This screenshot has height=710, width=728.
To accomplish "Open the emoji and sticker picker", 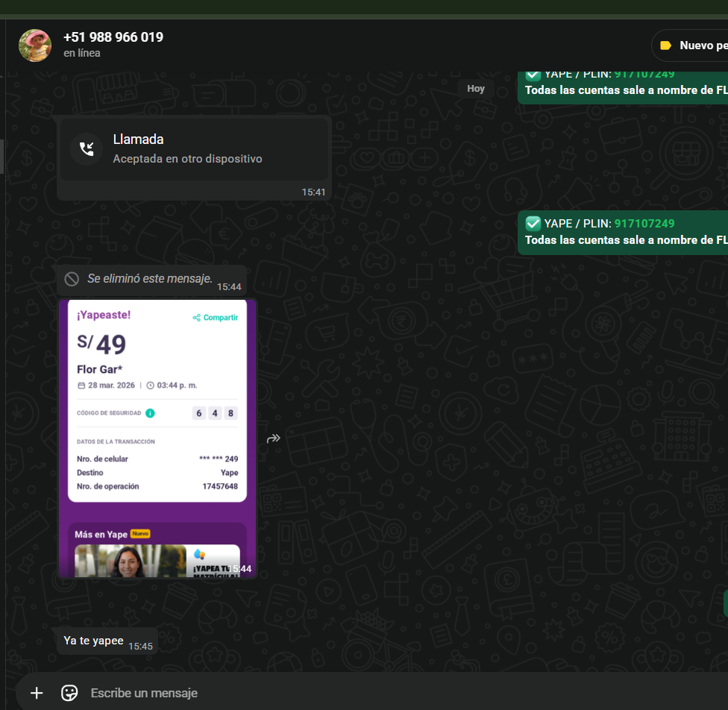I will (x=69, y=693).
